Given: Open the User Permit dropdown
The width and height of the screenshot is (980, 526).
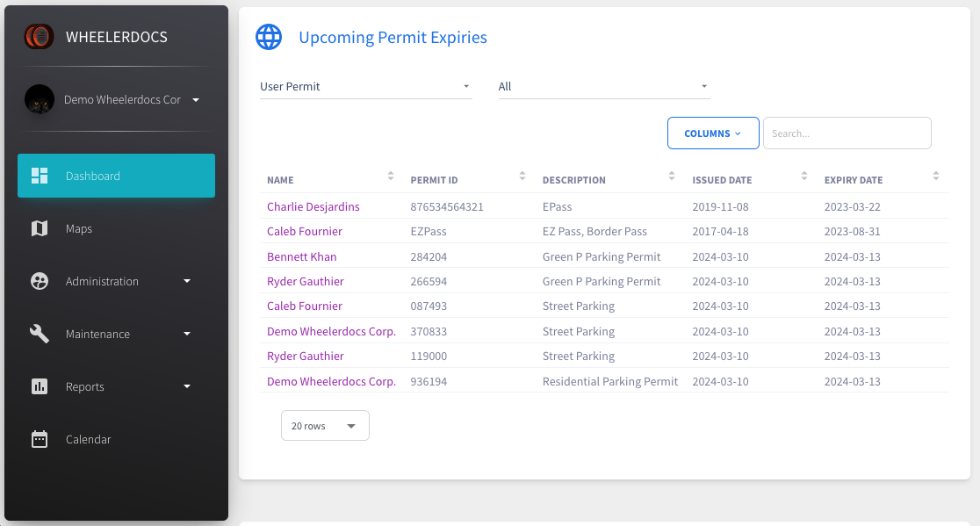Looking at the screenshot, I should (365, 87).
